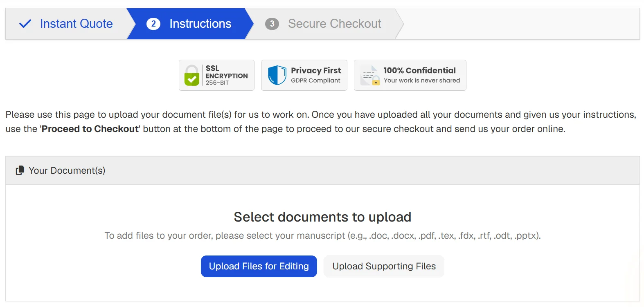Click the confidential document lock icon

click(x=370, y=76)
